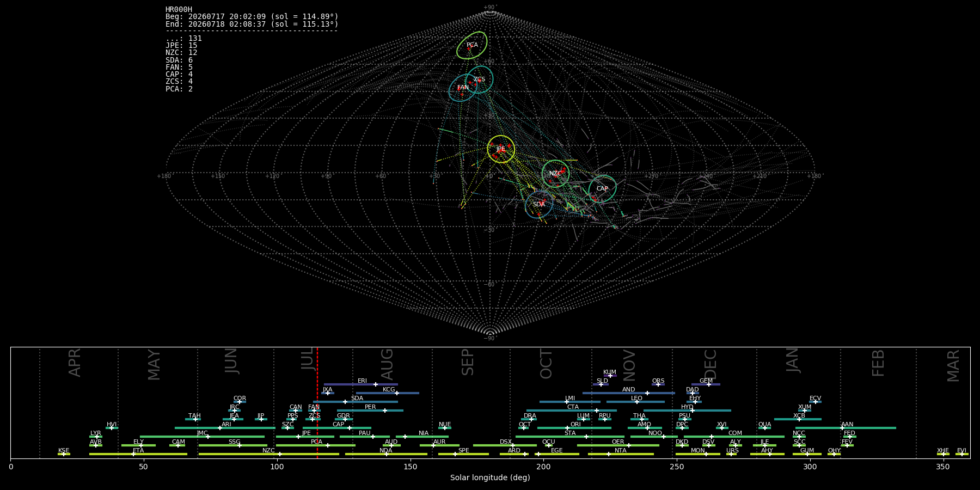Click the JPE radiant circle on sky map
Viewport: 980px width, 490px height.
[x=501, y=149]
